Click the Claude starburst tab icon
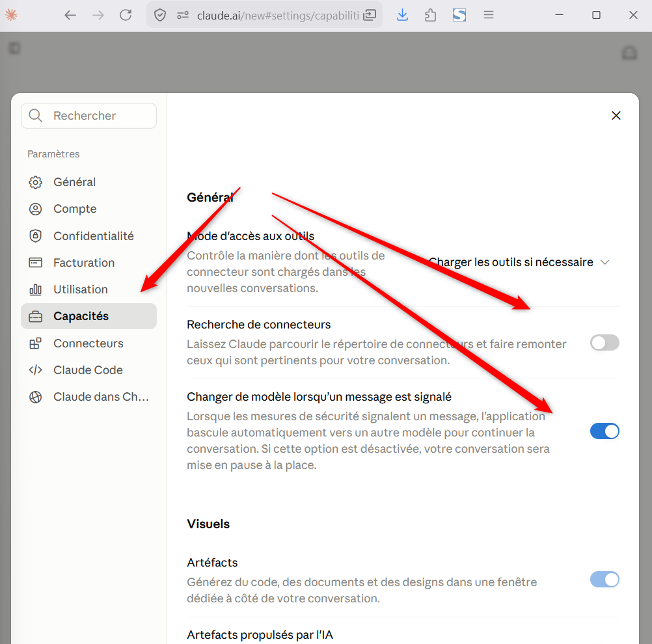This screenshot has height=644, width=652. pyautogui.click(x=11, y=16)
